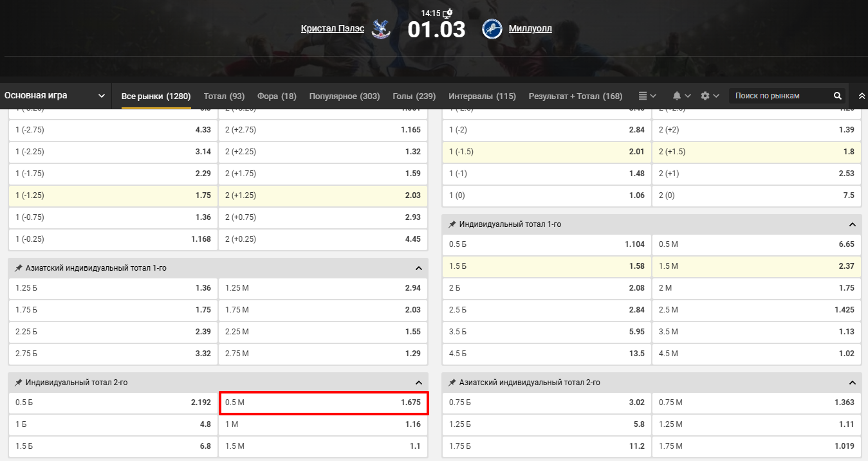Image resolution: width=868 pixels, height=461 pixels.
Task: Pick handicap 1 (-2.25) at 3.14
Action: coord(113,152)
